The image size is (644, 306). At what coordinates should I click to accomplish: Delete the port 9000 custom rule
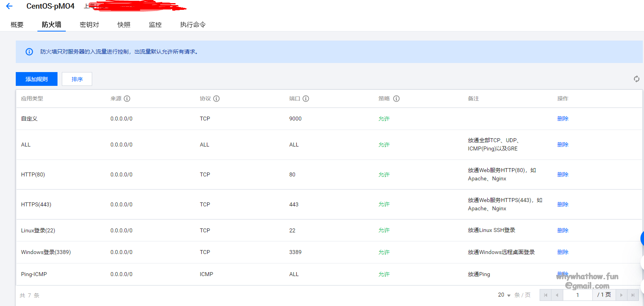562,119
